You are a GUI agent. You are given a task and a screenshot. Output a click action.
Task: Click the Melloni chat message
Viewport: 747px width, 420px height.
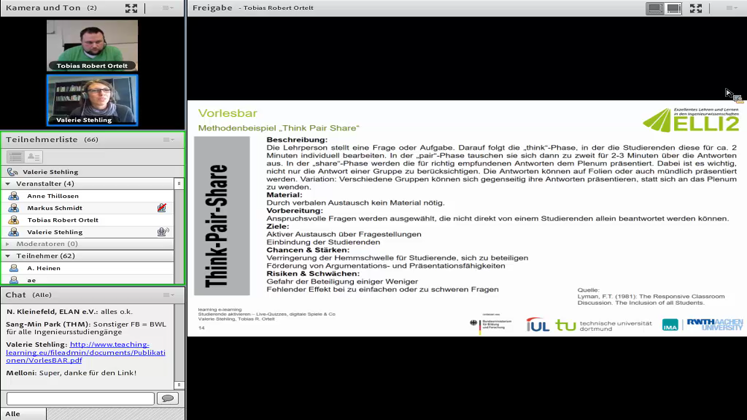tap(71, 373)
